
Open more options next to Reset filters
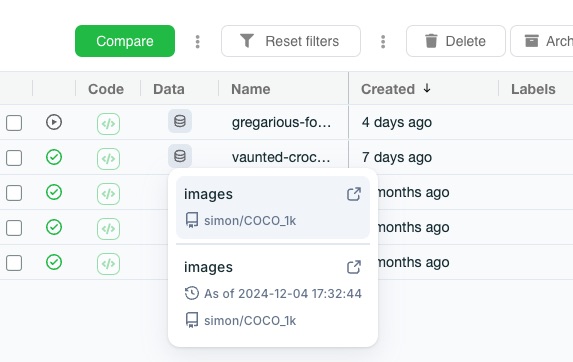[383, 42]
